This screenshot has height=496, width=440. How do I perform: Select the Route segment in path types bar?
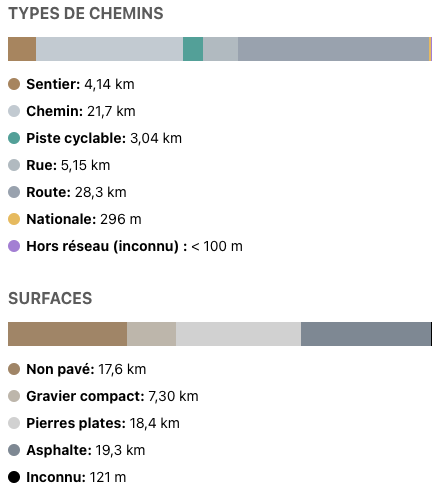333,49
